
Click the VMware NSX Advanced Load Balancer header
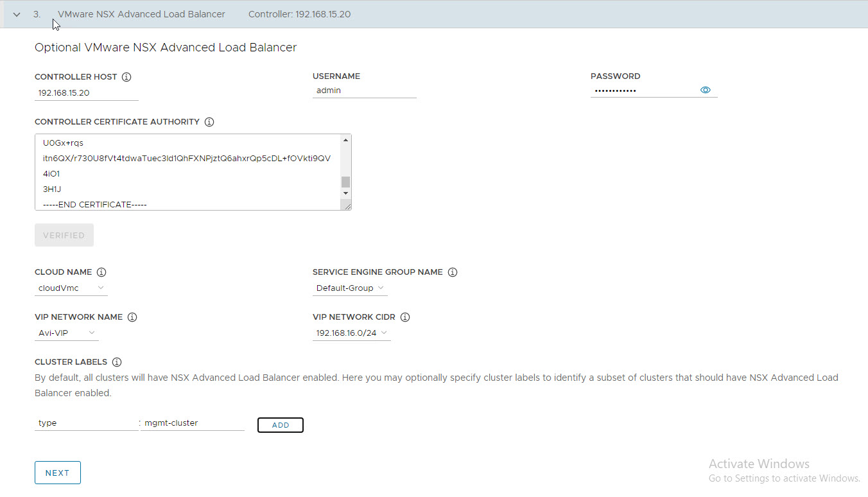pyautogui.click(x=141, y=14)
